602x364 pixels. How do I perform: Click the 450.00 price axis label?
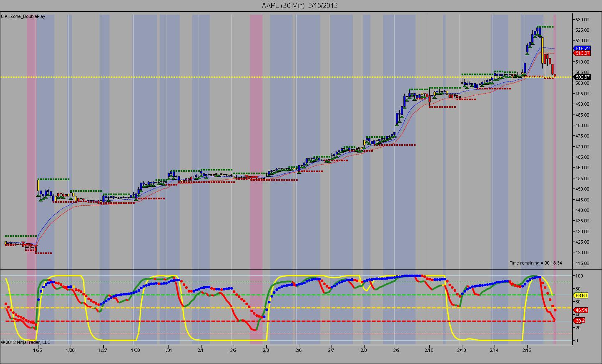[x=582, y=189]
